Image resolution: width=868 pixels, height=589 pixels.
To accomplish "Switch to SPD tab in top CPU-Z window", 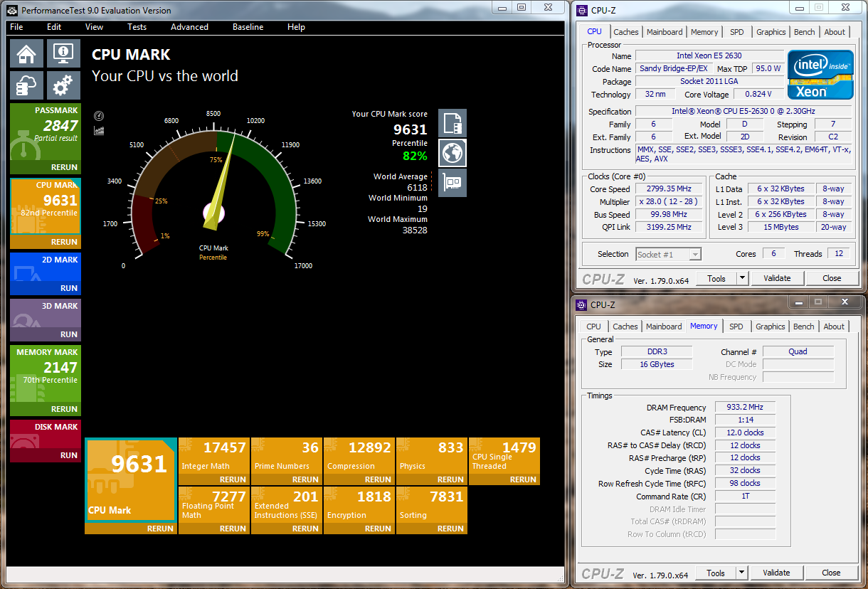I will (737, 32).
